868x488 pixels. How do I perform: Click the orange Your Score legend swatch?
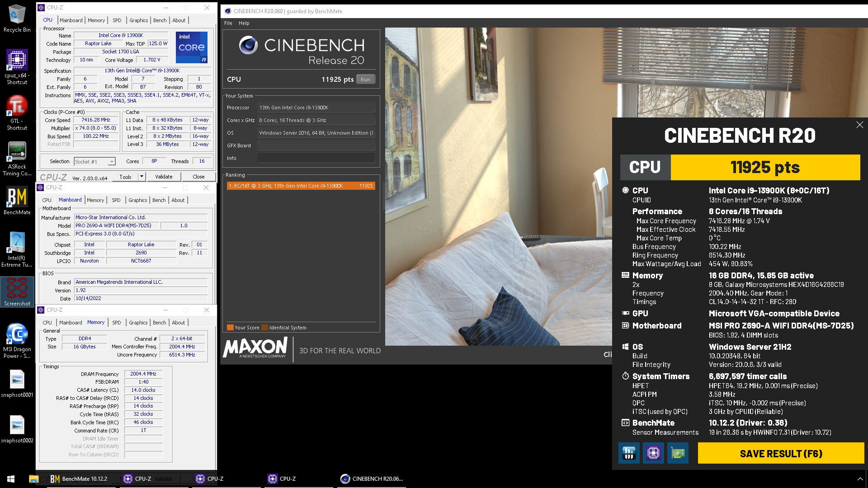pos(230,328)
